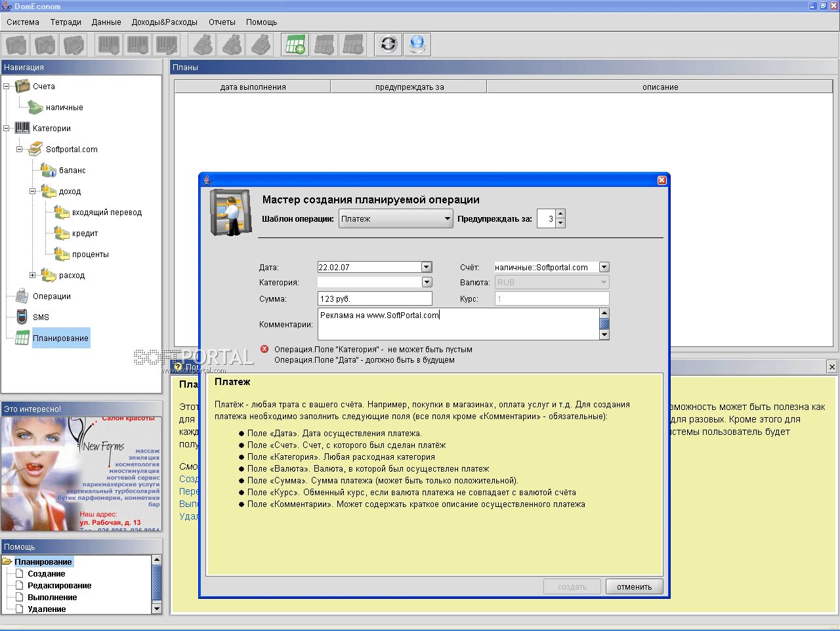
Task: Click the execute plan checkmark calendar icon
Action: [324, 45]
